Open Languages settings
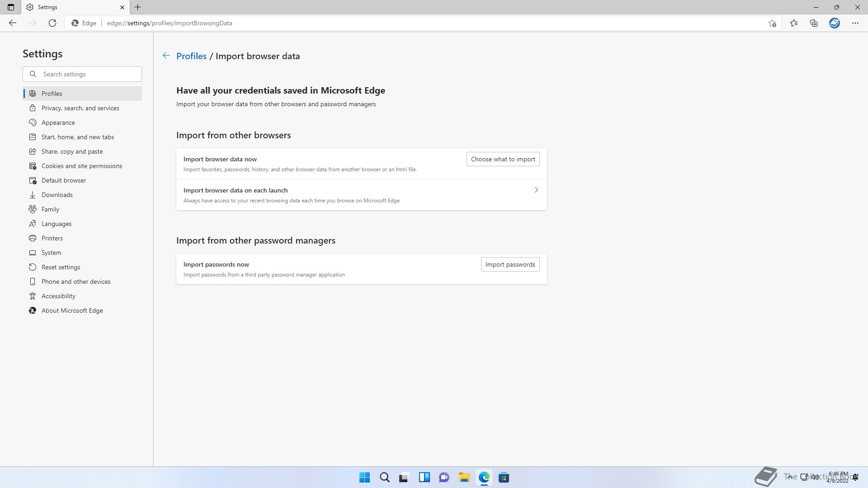The height and width of the screenshot is (488, 868). [x=82, y=224]
